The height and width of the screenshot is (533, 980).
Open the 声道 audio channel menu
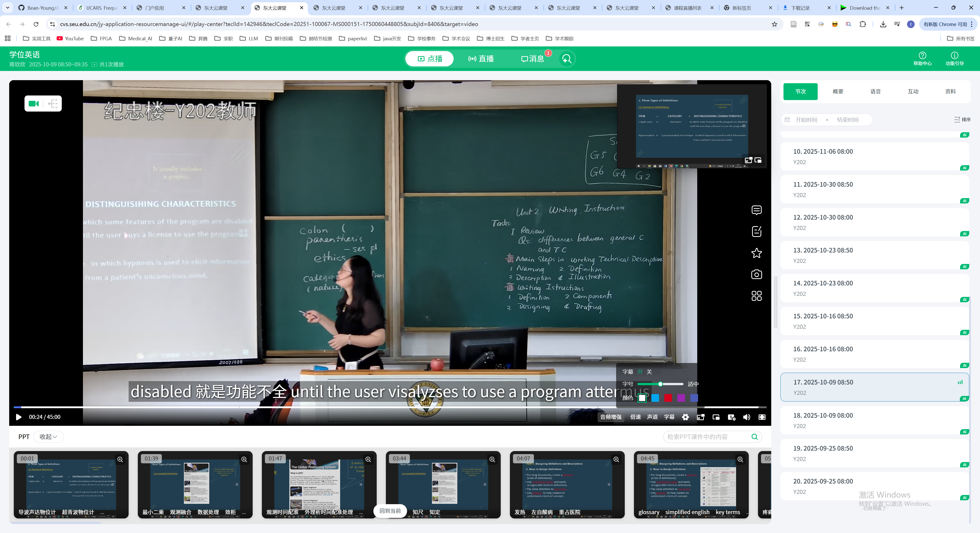(652, 417)
